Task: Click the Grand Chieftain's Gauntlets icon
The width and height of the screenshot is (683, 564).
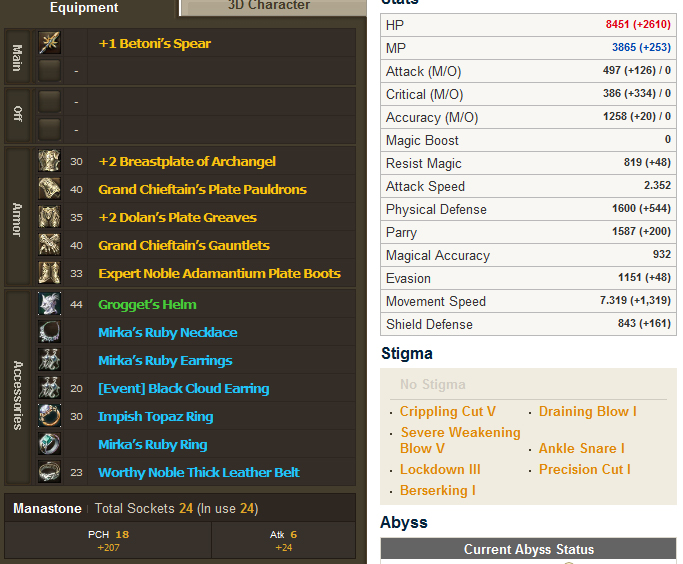Action: [x=49, y=245]
